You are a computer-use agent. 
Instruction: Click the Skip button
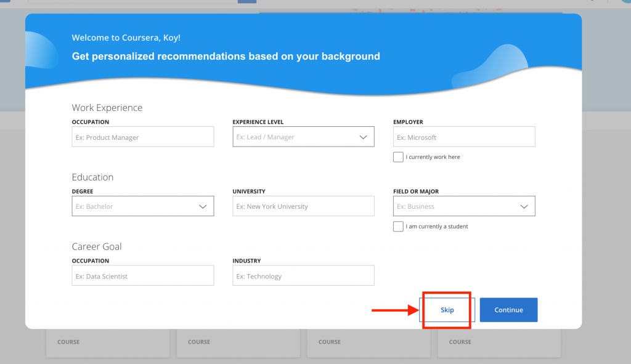tap(447, 310)
